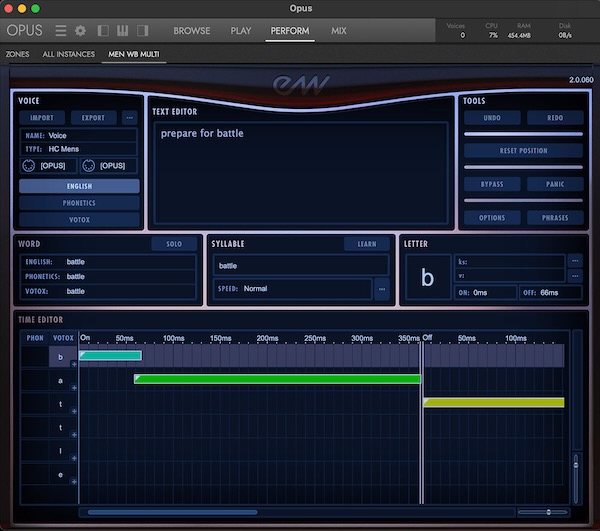Open the Opus hamburger menu
Image resolution: width=600 pixels, height=531 pixels.
61,31
